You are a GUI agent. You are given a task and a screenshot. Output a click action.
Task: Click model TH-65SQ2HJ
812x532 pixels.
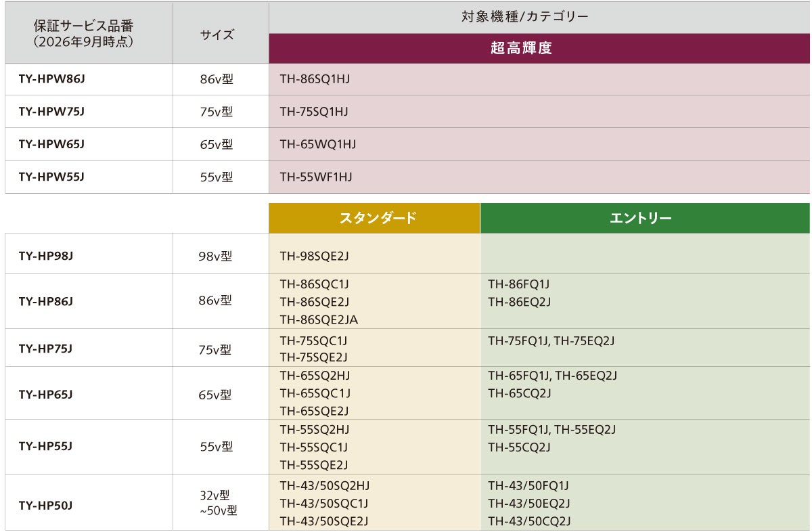pyautogui.click(x=315, y=376)
